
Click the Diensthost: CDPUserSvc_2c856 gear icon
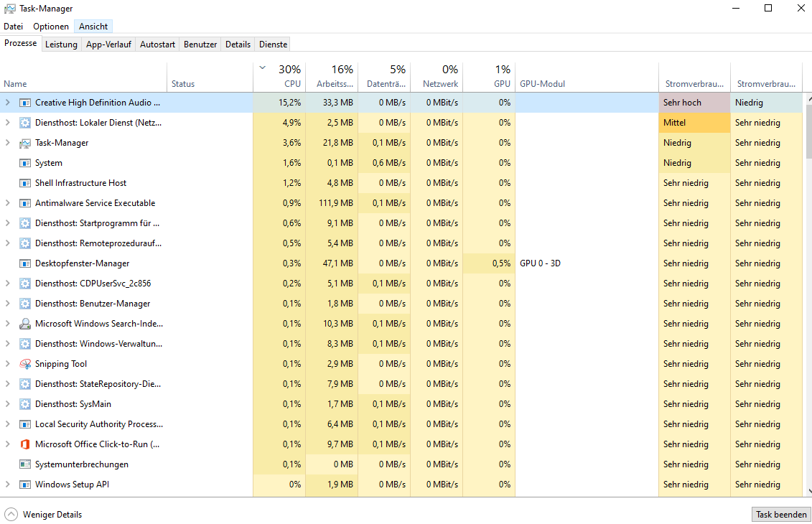25,284
